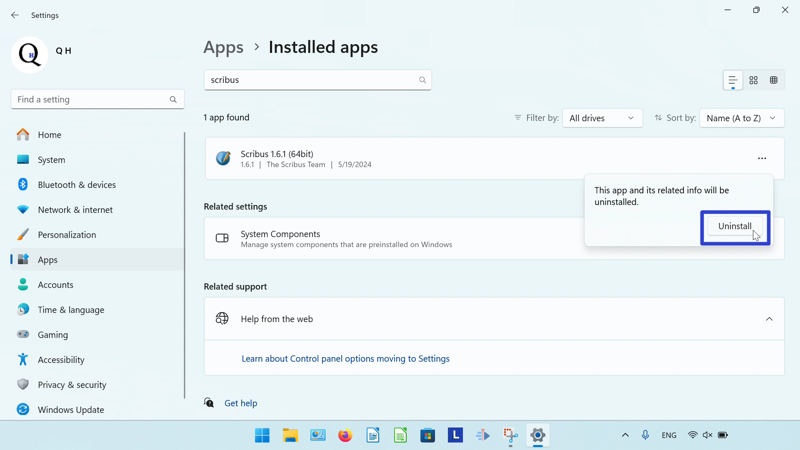Image resolution: width=800 pixels, height=450 pixels.
Task: Select Apps in the sidebar
Action: pyautogui.click(x=97, y=260)
